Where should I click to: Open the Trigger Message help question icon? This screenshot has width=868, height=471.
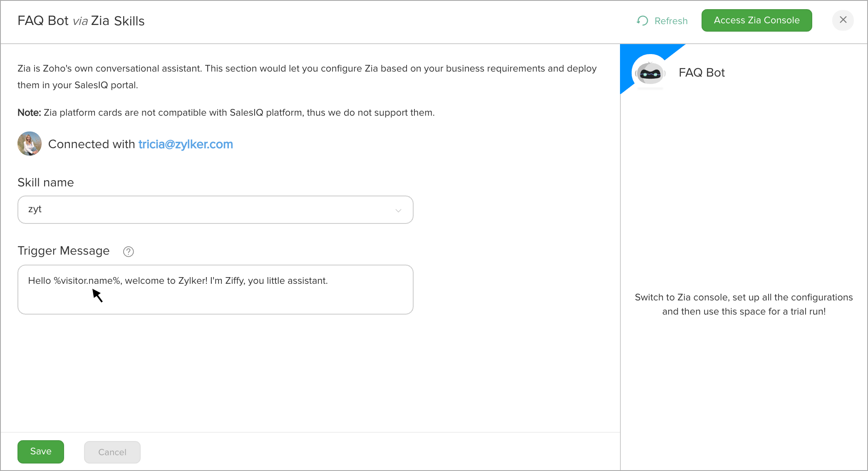point(129,251)
